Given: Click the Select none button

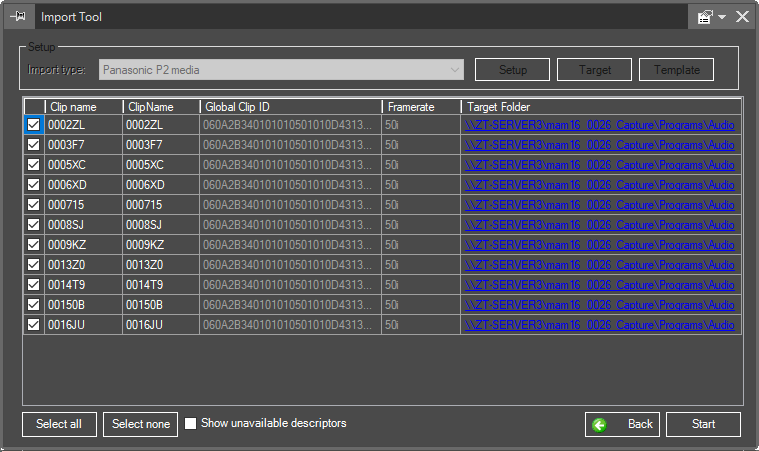Looking at the screenshot, I should click(141, 424).
